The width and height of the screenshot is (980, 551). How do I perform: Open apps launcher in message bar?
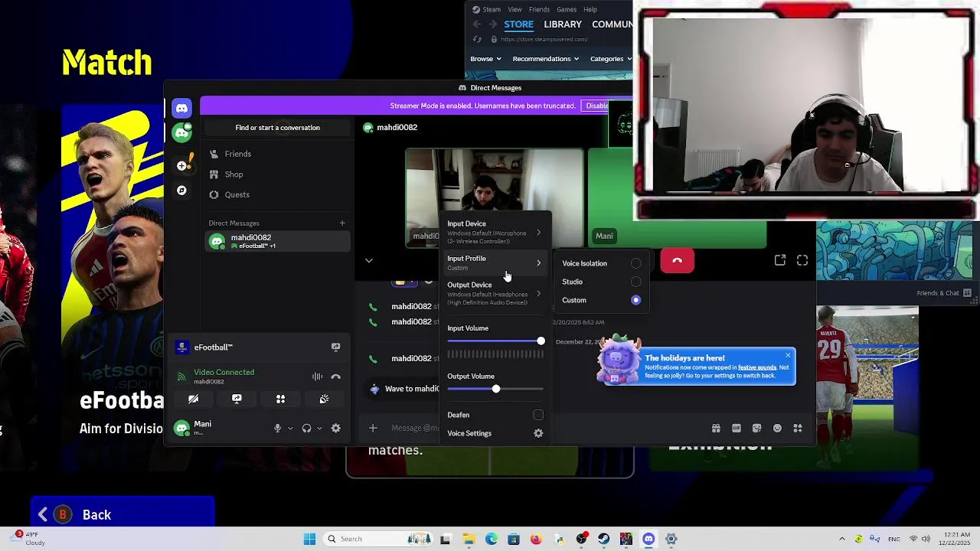798,429
